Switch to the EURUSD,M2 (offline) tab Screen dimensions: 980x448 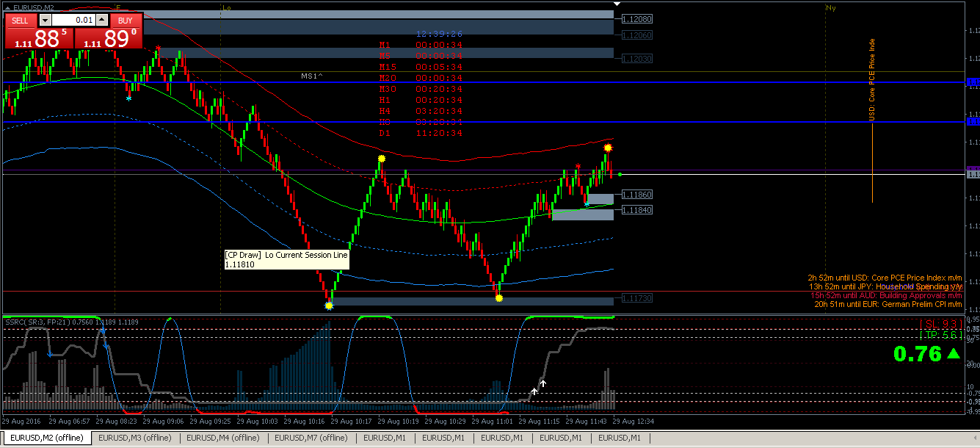(46, 438)
